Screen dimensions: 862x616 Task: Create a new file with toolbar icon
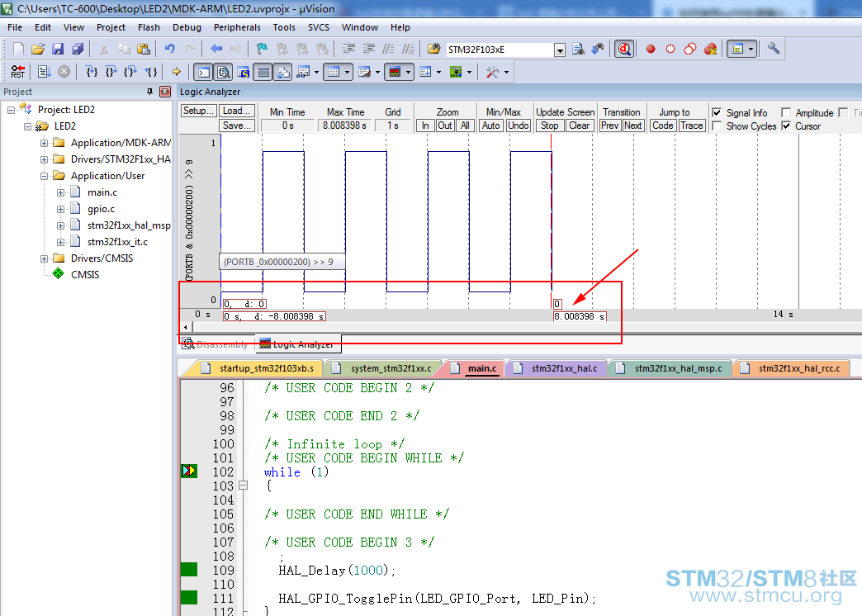(x=18, y=49)
